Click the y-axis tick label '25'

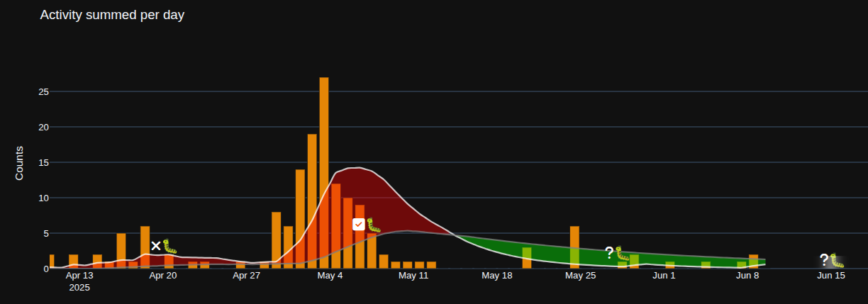click(x=43, y=92)
